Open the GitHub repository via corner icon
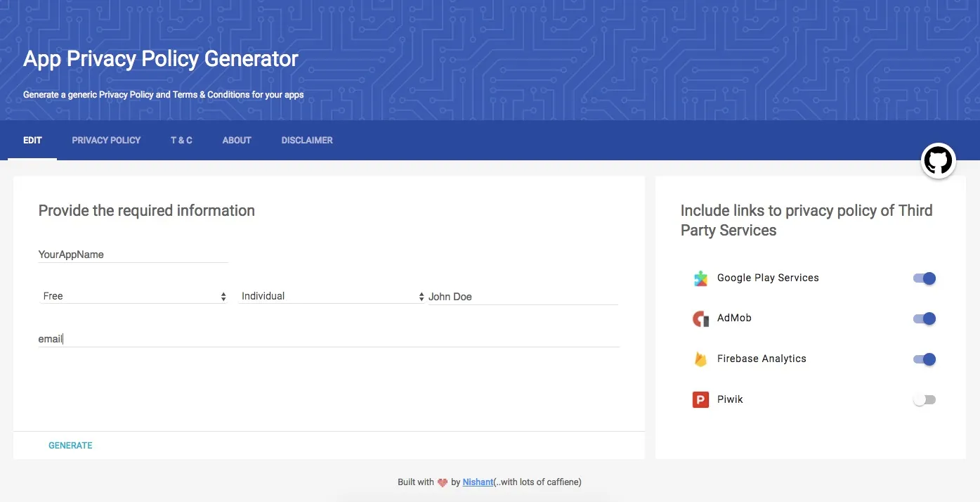Viewport: 980px width, 502px height. tap(938, 160)
